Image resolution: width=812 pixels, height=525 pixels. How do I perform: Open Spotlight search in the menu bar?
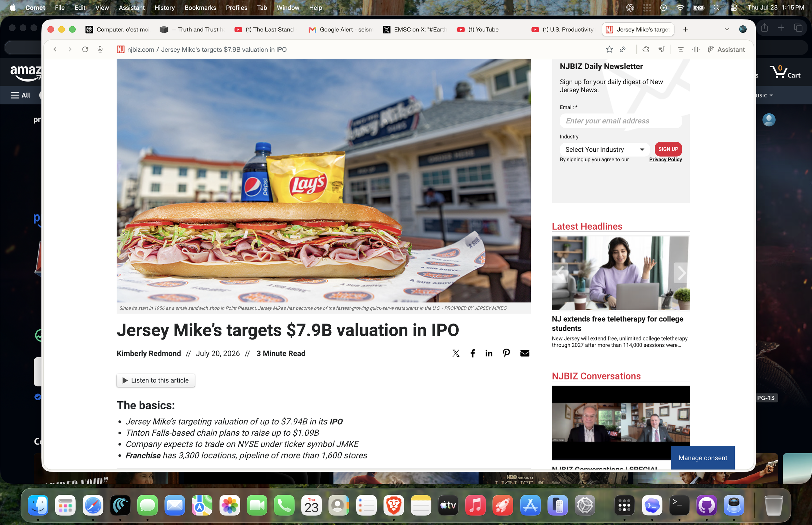[716, 7]
